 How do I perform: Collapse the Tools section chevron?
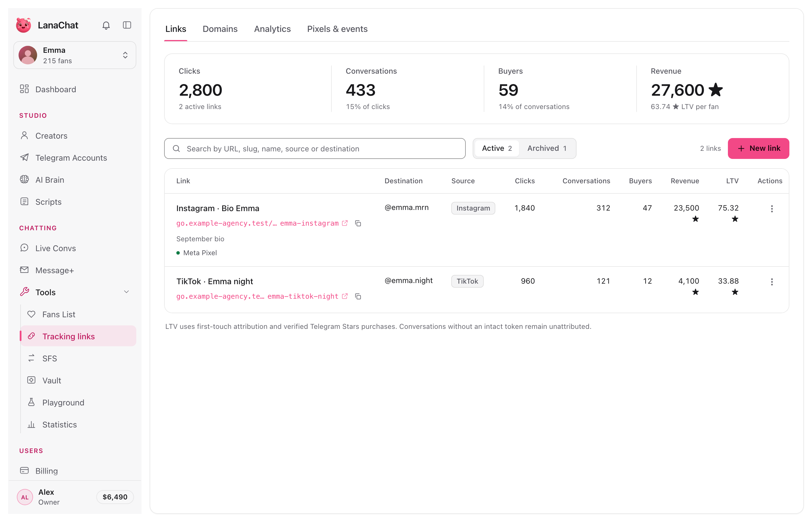126,292
